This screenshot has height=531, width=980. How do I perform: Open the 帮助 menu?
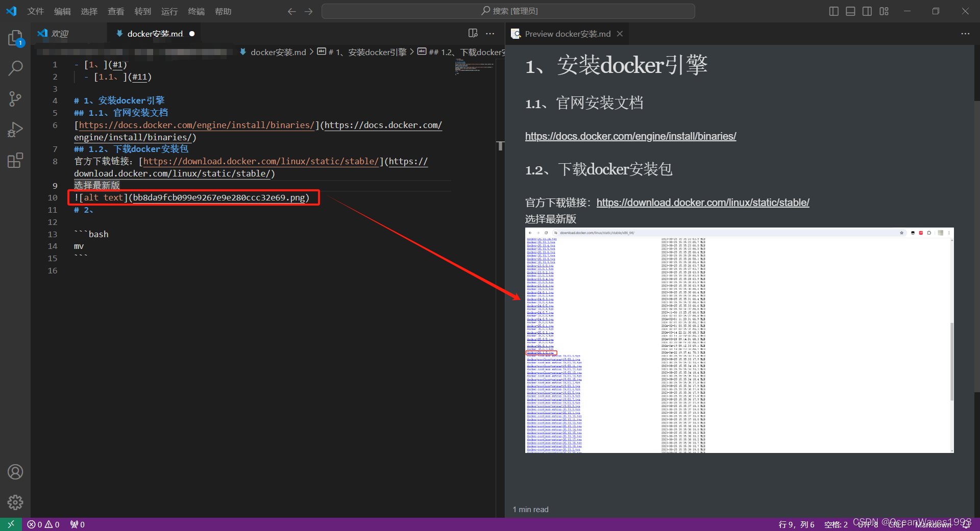(223, 11)
